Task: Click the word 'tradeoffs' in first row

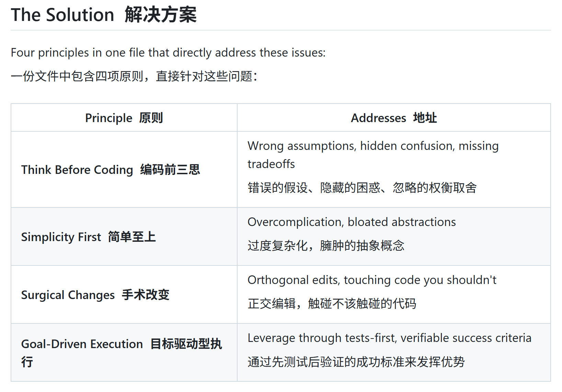Action: pyautogui.click(x=271, y=164)
